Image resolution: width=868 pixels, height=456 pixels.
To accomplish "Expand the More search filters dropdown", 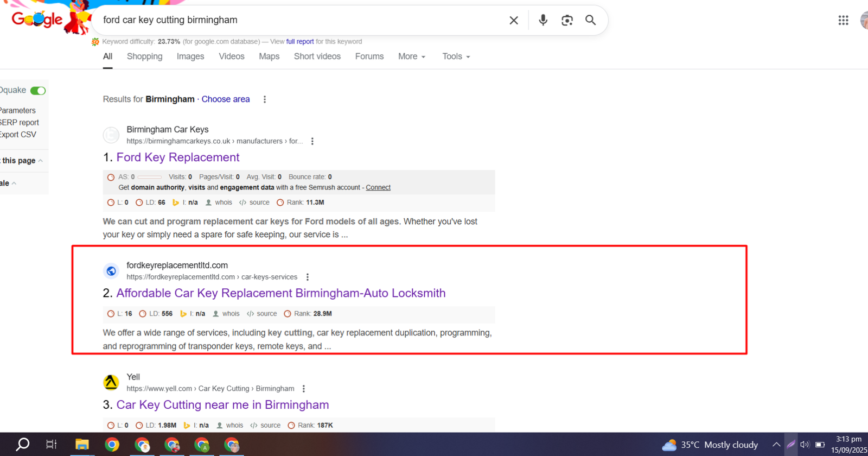I will (412, 56).
